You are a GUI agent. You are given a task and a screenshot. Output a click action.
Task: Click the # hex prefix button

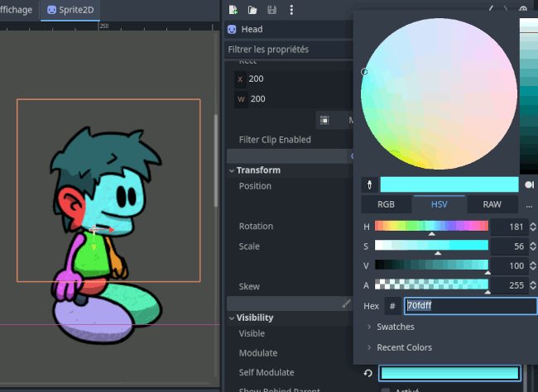tap(392, 306)
